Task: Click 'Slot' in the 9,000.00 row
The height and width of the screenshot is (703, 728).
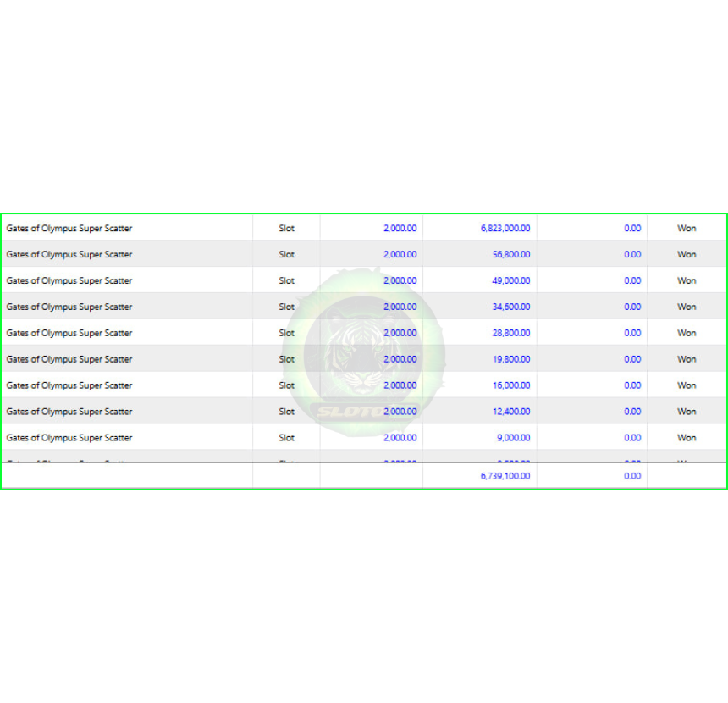Action: pyautogui.click(x=286, y=438)
